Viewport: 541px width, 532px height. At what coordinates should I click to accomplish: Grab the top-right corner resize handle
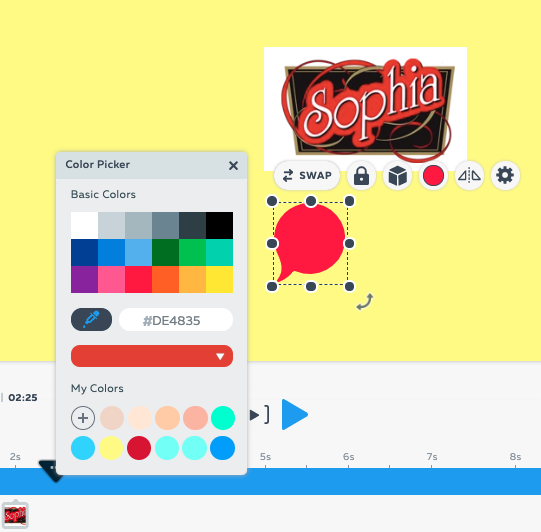(x=349, y=201)
